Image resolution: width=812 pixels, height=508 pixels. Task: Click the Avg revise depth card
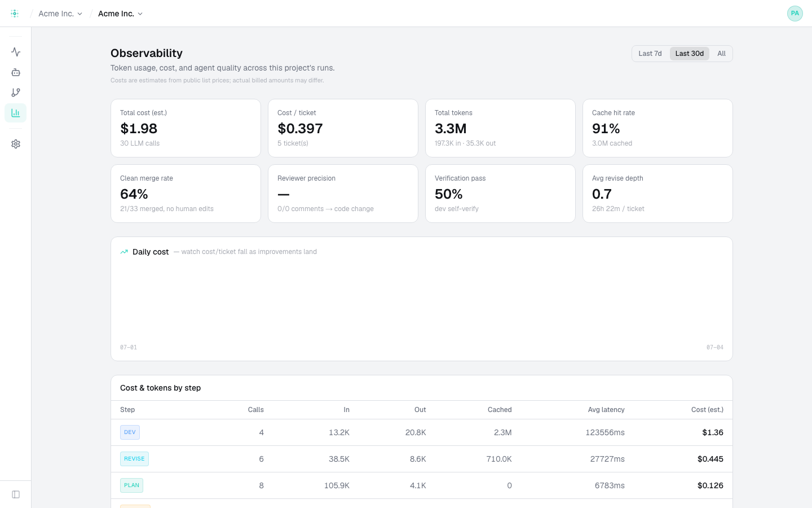pyautogui.click(x=657, y=194)
